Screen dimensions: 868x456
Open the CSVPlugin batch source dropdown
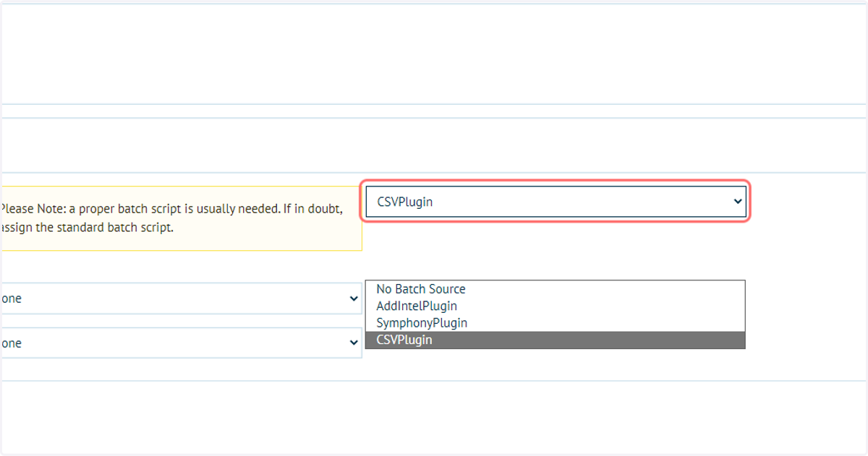(555, 202)
